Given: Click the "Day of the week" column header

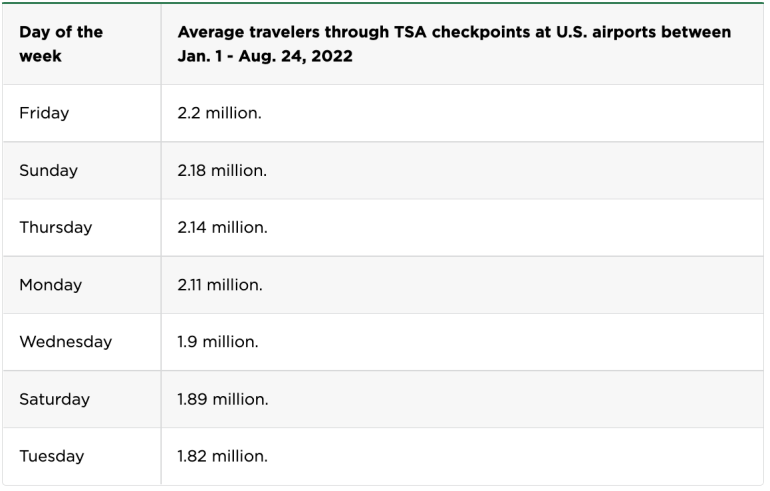Looking at the screenshot, I should click(61, 43).
